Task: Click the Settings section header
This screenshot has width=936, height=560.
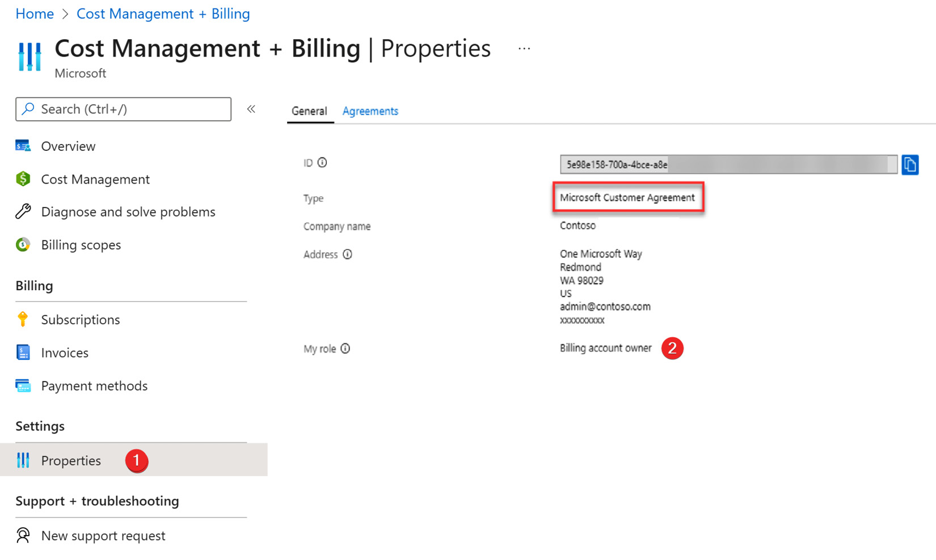Action: (x=40, y=426)
